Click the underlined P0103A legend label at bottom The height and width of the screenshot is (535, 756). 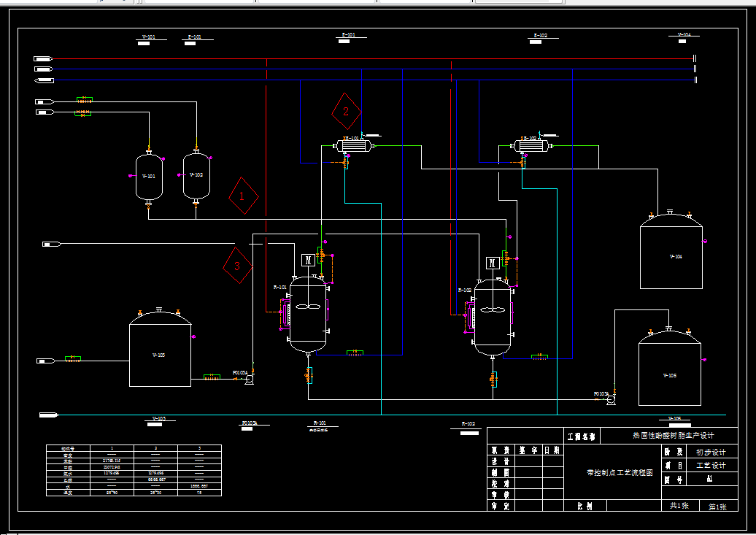coord(250,423)
